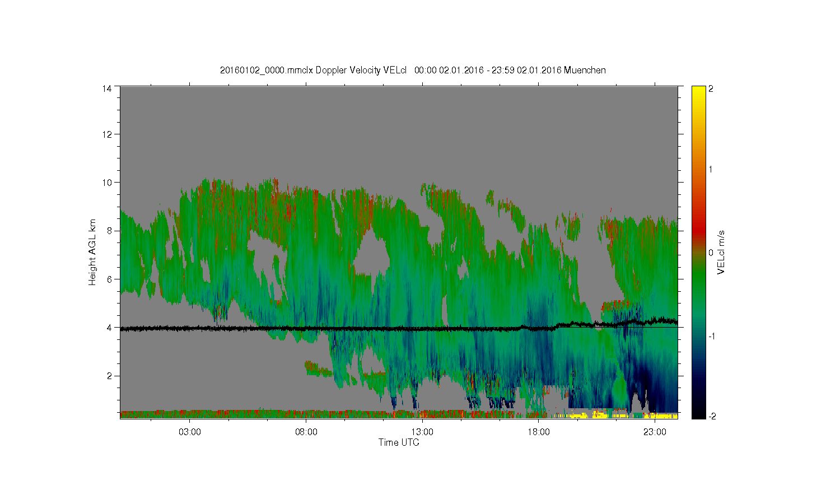
Task: Click the height axis label 8
Action: [x=109, y=231]
